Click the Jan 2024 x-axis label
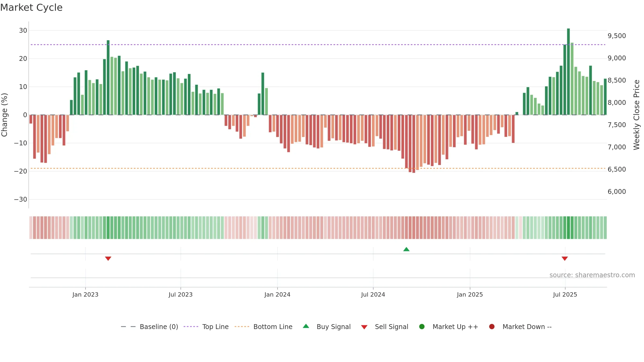Viewport: 644px width, 362px height. (277, 295)
